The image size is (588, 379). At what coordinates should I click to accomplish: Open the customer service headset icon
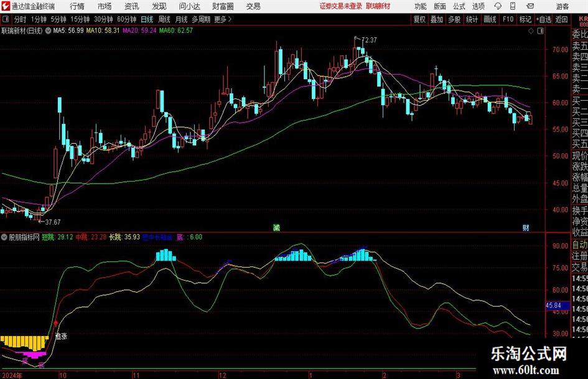click(498, 6)
